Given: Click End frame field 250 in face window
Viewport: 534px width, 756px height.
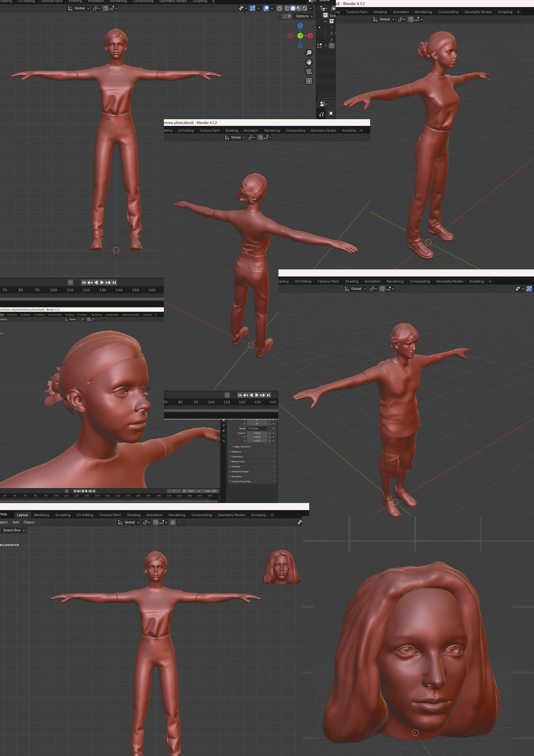Looking at the screenshot, I should pyautogui.click(x=211, y=491).
